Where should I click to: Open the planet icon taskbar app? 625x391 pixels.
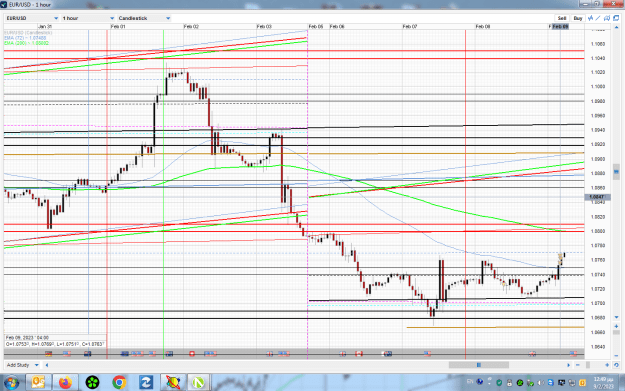pyautogui.click(x=173, y=383)
